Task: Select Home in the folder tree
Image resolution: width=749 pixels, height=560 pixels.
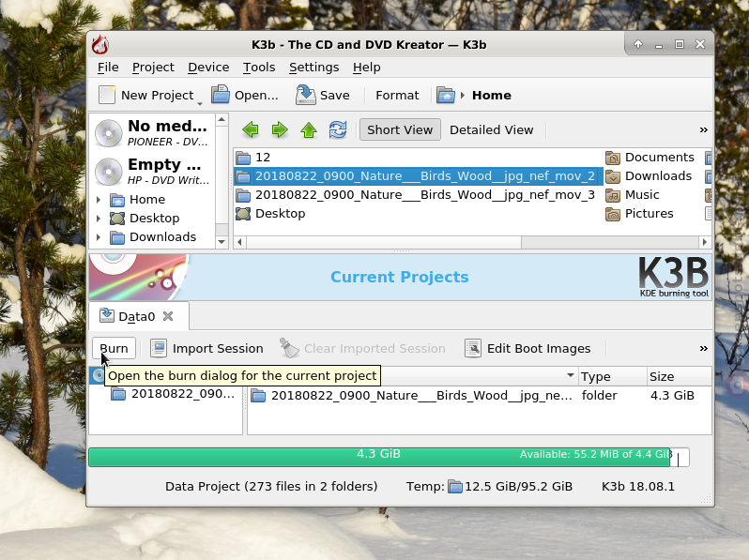Action: 147,200
